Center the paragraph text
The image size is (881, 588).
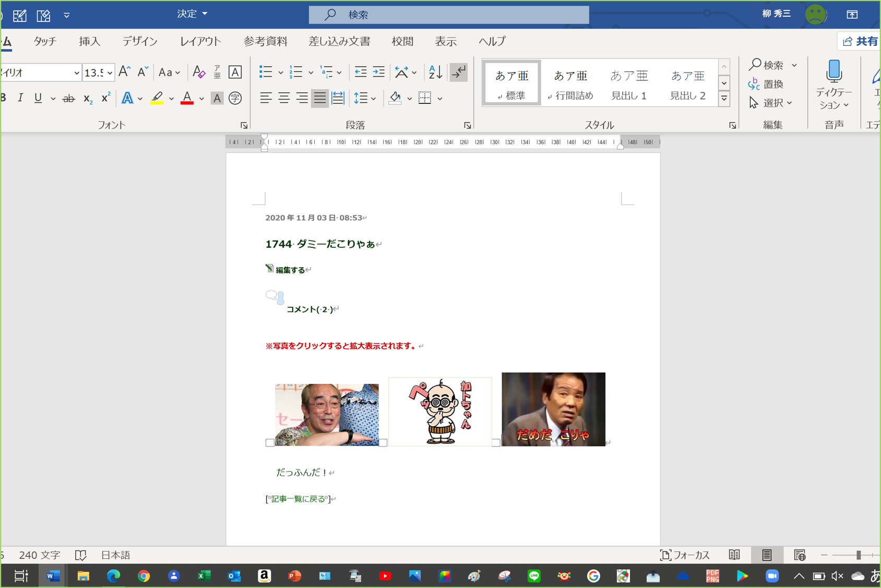click(x=284, y=98)
